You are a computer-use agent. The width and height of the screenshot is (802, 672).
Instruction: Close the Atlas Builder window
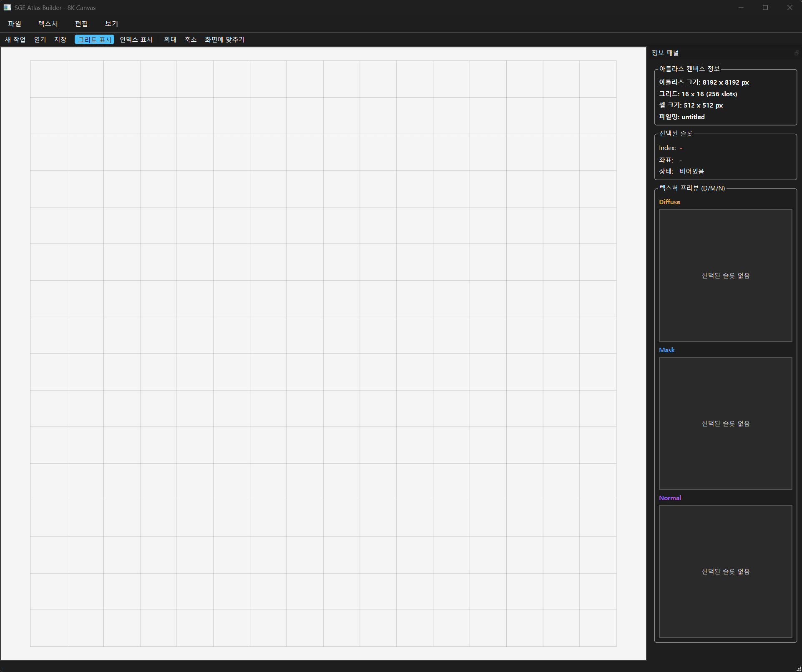[x=789, y=8]
